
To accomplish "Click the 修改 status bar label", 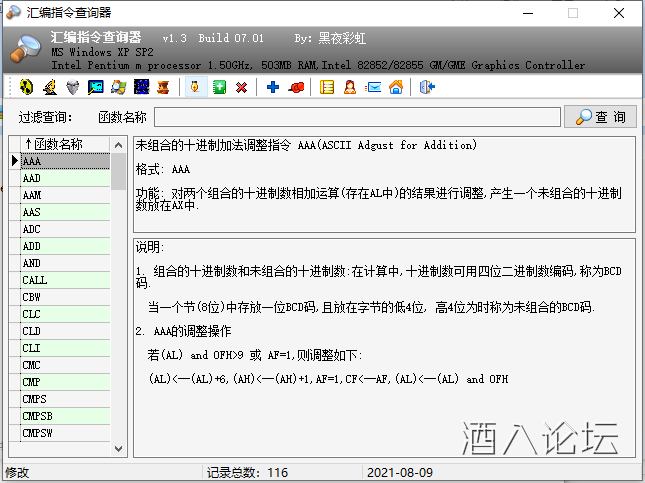I will pyautogui.click(x=17, y=472).
